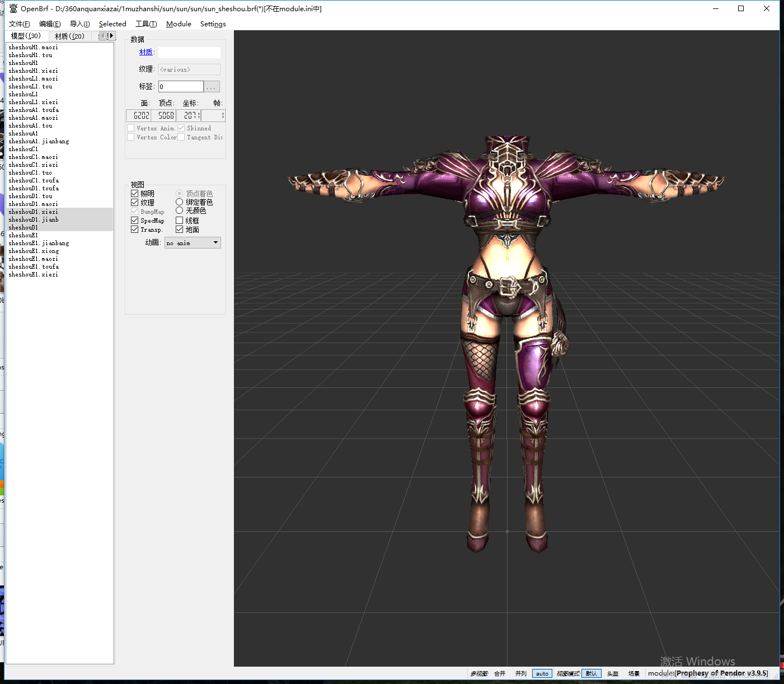The width and height of the screenshot is (784, 684).
Task: Select sheshouE1.toufa in the mesh list
Action: click(x=59, y=267)
